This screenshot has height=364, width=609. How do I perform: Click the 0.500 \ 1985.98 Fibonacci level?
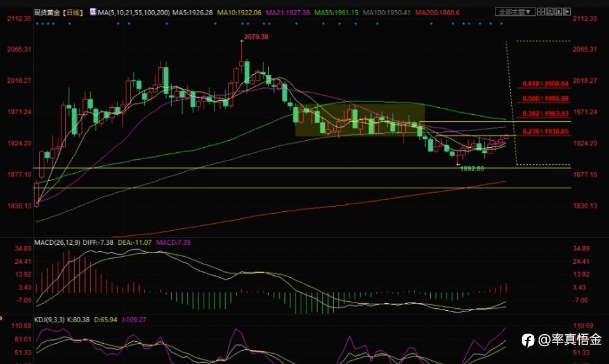point(546,98)
